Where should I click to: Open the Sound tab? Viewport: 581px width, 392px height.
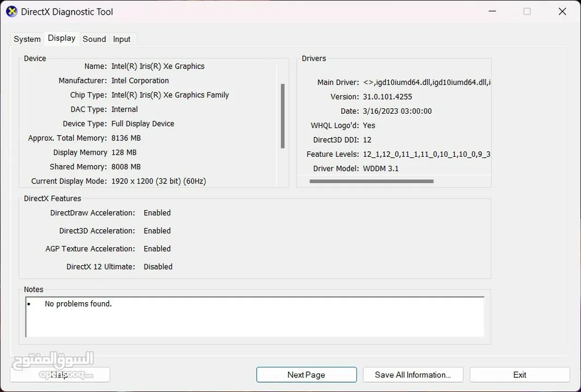coord(94,39)
